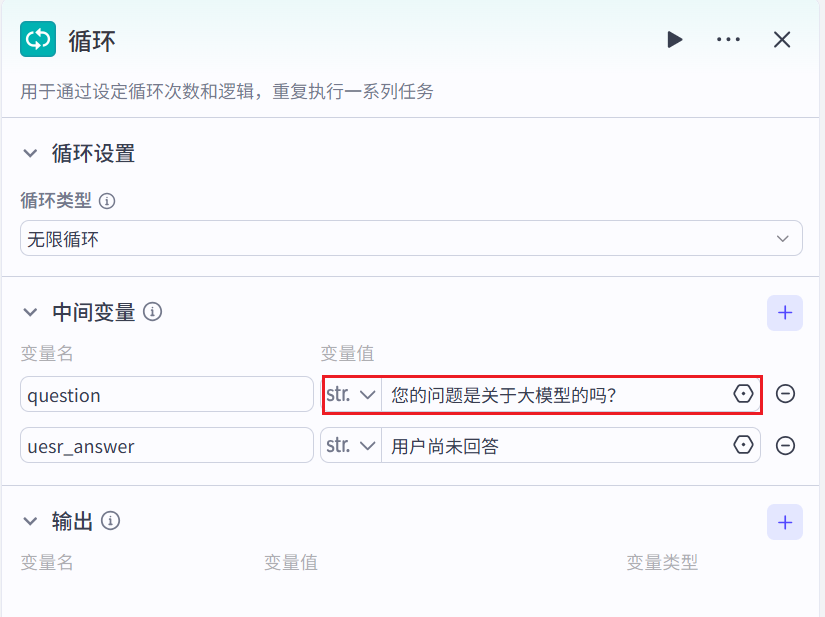Add a new output variable
This screenshot has width=825, height=617.
(784, 522)
